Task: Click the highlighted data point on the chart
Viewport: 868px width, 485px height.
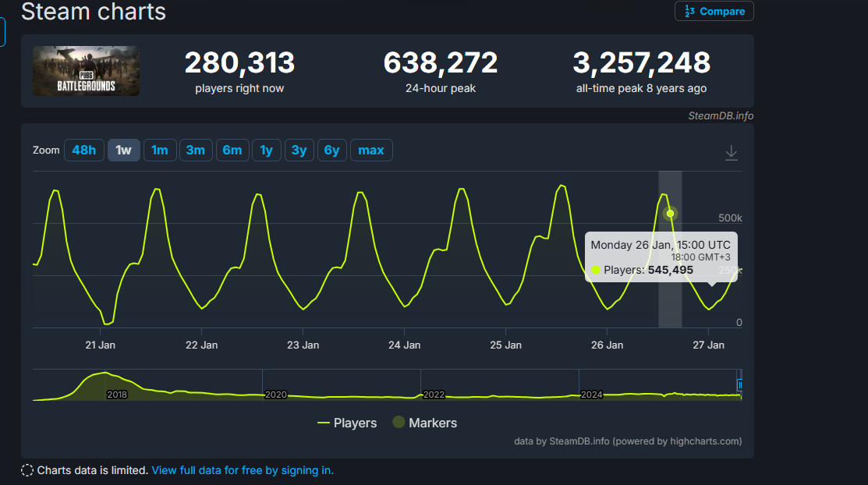Action: (670, 213)
